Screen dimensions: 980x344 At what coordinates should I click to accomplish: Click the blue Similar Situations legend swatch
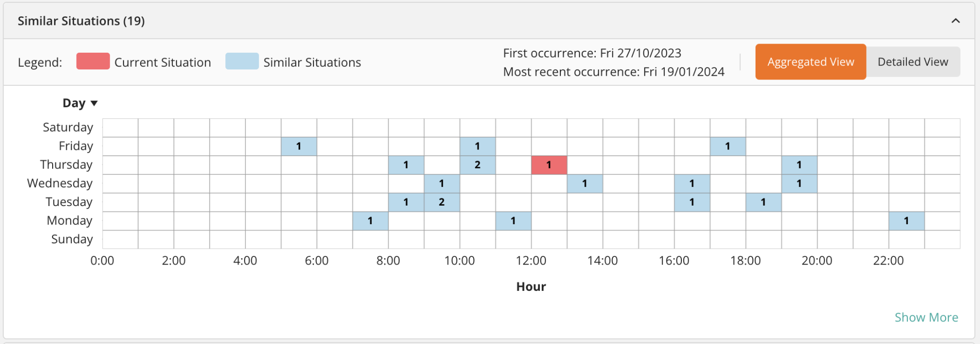(242, 62)
